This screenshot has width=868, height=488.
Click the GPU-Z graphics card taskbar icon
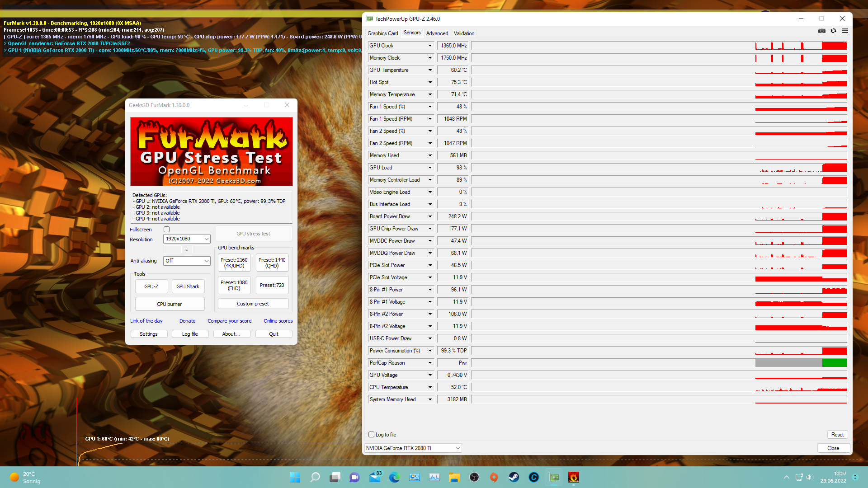point(554,477)
